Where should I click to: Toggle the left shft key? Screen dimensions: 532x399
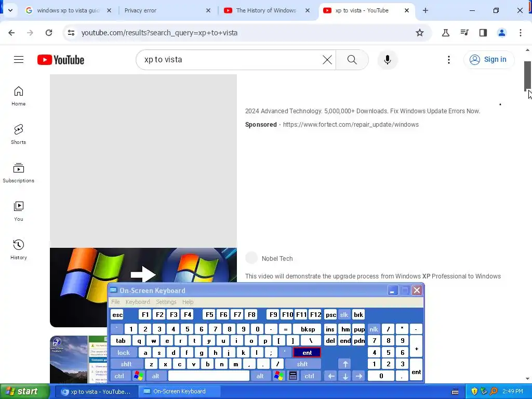click(126, 364)
